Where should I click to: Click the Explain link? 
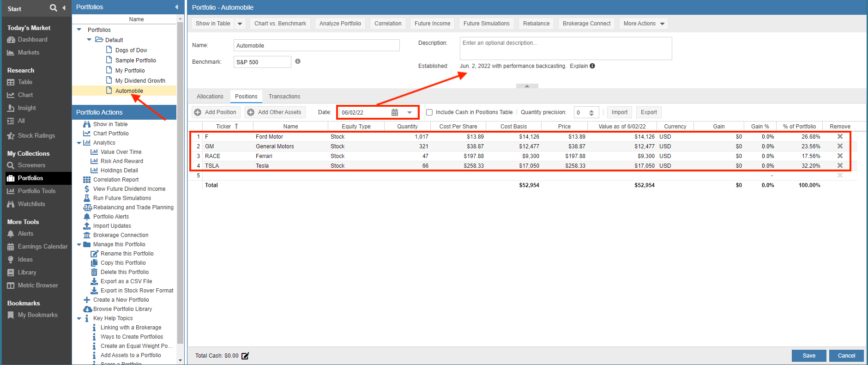click(x=579, y=66)
